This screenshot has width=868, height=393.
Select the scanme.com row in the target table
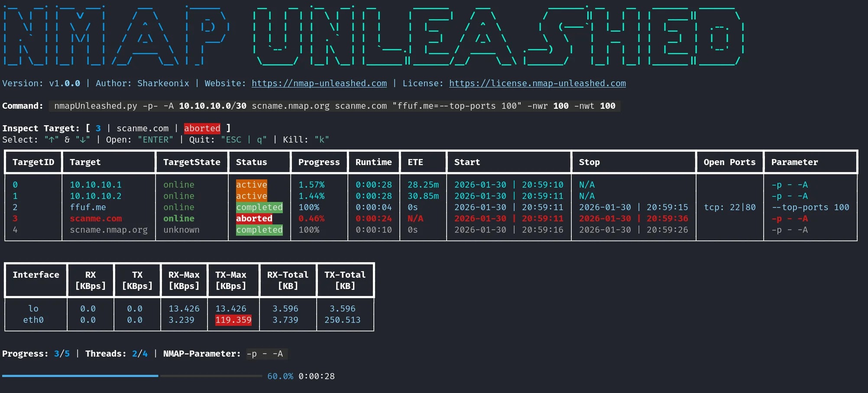96,218
